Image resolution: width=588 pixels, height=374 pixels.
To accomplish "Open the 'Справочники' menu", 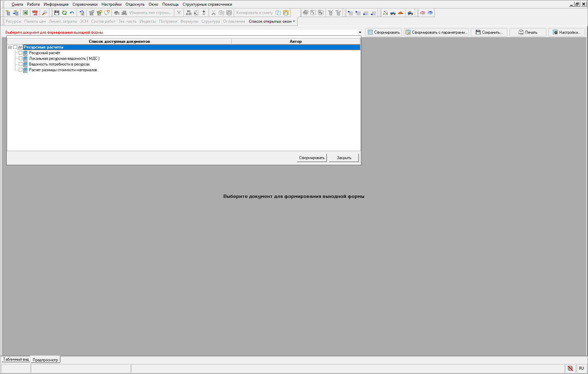I will (85, 4).
